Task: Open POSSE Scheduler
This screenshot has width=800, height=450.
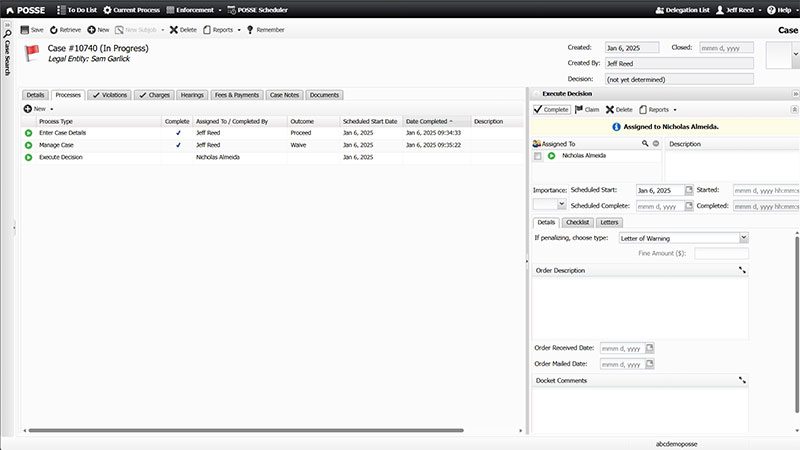Action: [257, 10]
